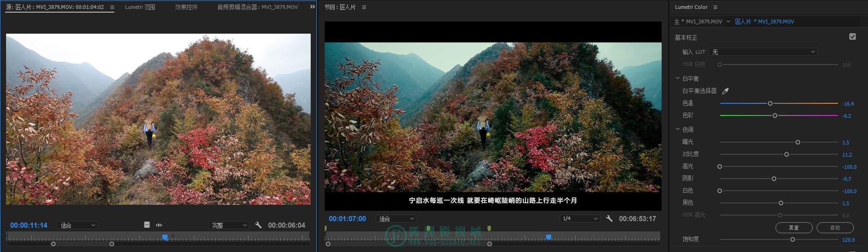Switch to the 效果控件 tab
Screen dimensions: 868x252
point(186,7)
